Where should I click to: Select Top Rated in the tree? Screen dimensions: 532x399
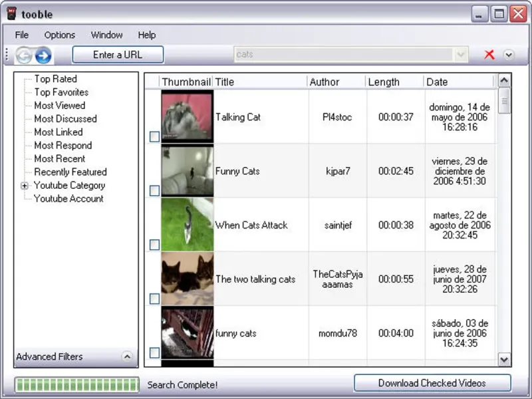tap(56, 79)
